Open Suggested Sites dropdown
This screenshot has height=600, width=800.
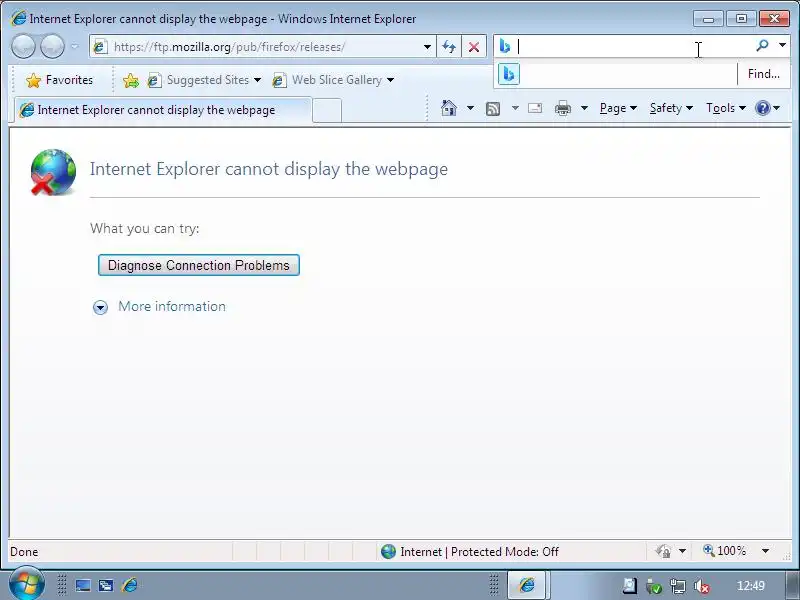coord(205,80)
